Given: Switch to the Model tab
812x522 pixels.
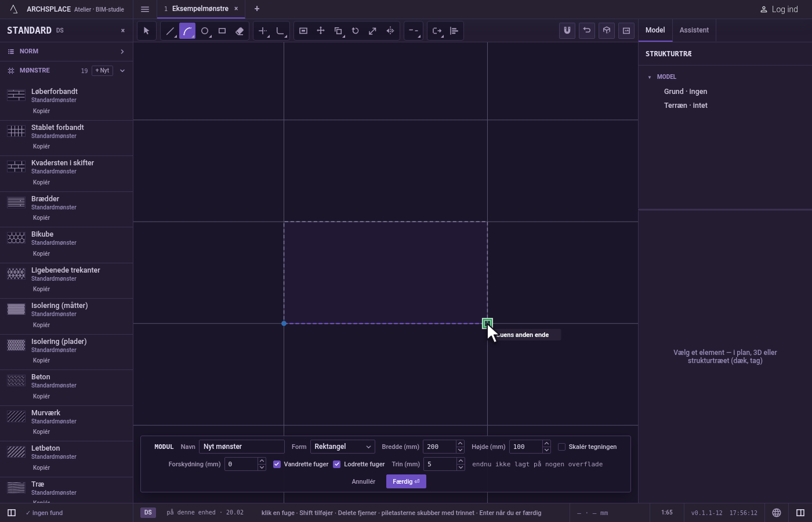Looking at the screenshot, I should point(655,30).
